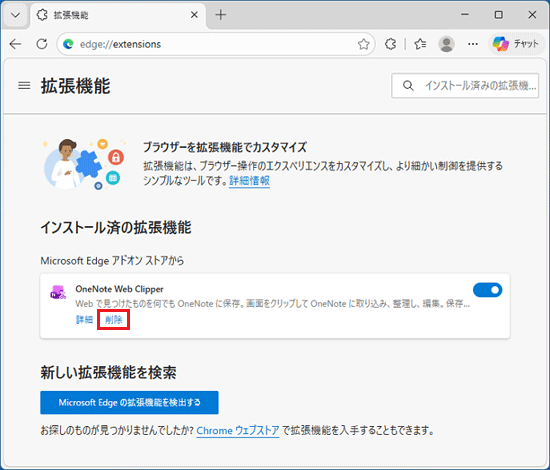
Task: Add this page to favorites via star icon
Action: [363, 44]
